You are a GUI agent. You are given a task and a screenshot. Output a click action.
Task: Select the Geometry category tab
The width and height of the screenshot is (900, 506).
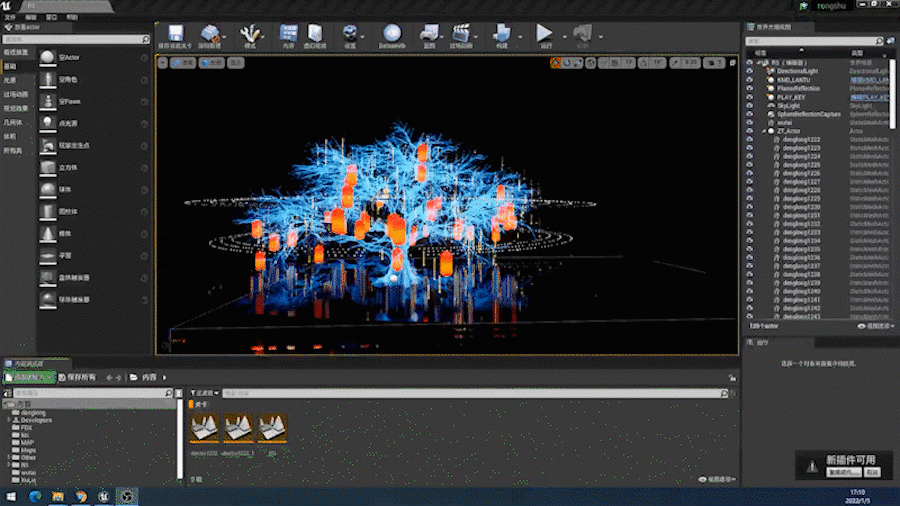(13, 122)
